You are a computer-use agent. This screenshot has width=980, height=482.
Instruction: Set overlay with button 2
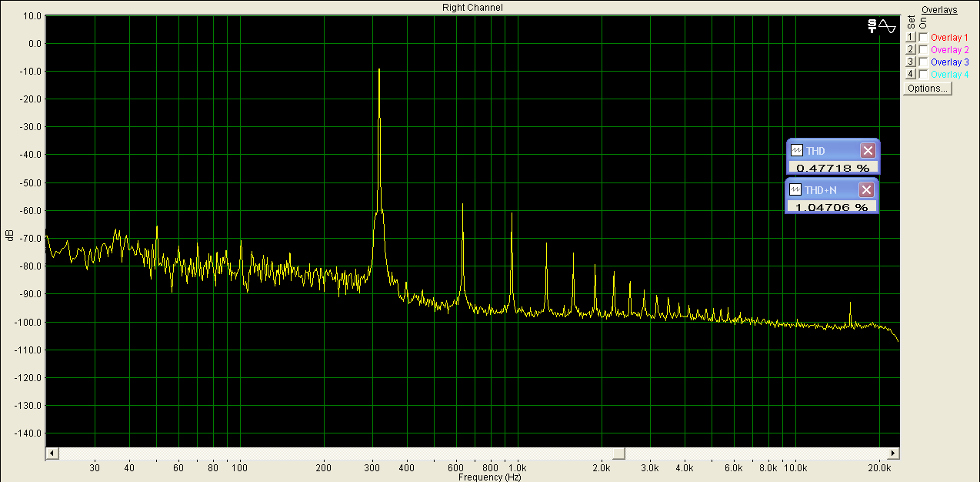(x=911, y=49)
